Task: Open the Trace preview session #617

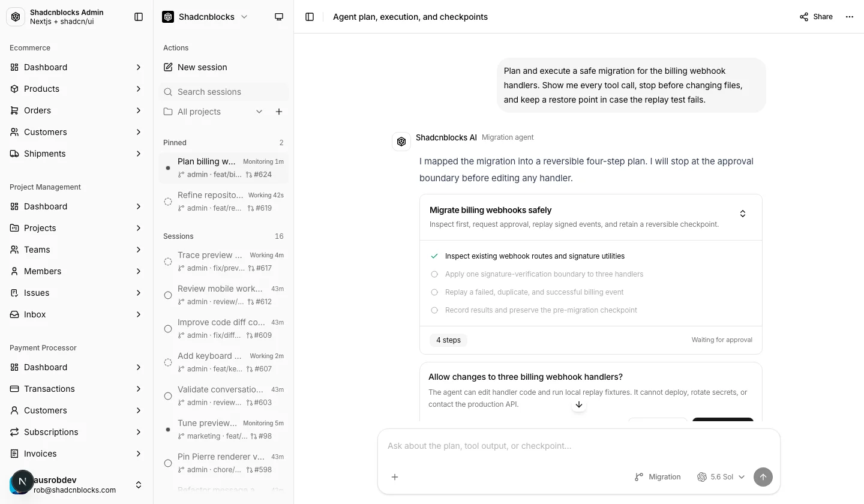Action: coord(224,262)
